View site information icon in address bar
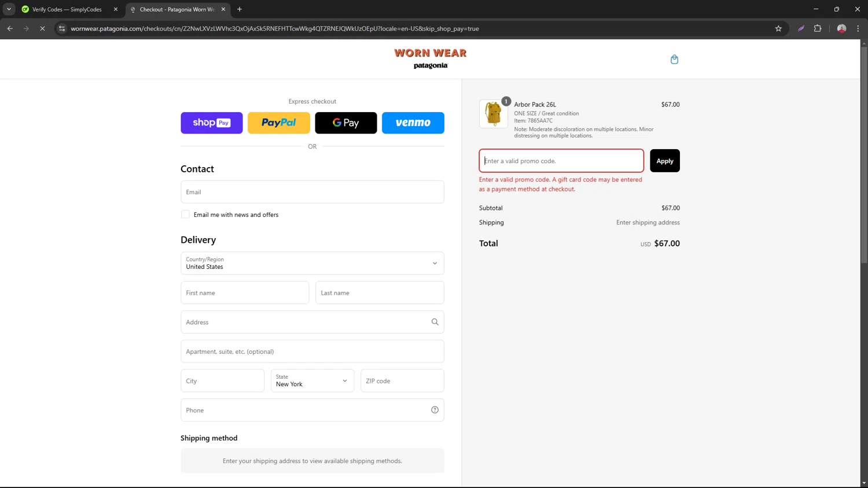Screen dimensions: 868x488 62,28
